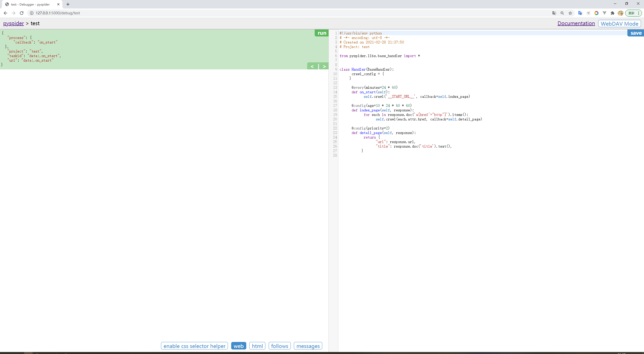Open the Documentation link
644x354 pixels.
pyautogui.click(x=576, y=23)
